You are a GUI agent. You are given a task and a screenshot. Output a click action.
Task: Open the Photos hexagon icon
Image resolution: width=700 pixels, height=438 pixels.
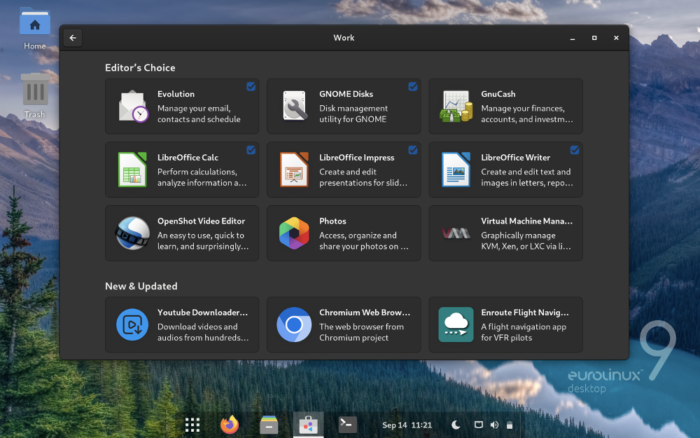(294, 233)
